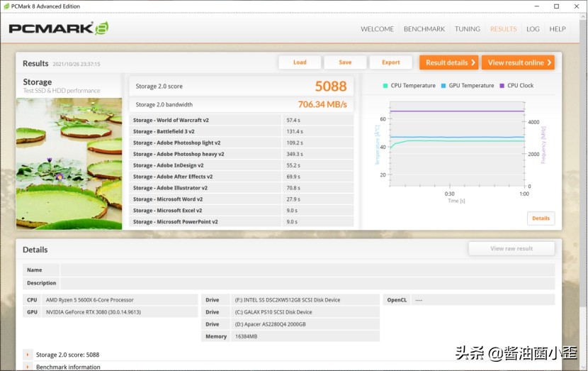Viewport: 588px width, 371px height.
Task: Click the temperature and clock chart
Action: point(457,144)
